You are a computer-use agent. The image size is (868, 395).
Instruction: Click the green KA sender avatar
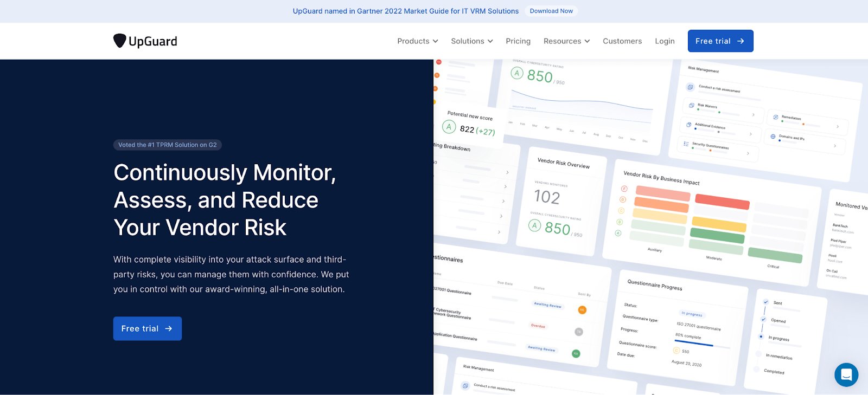576,353
